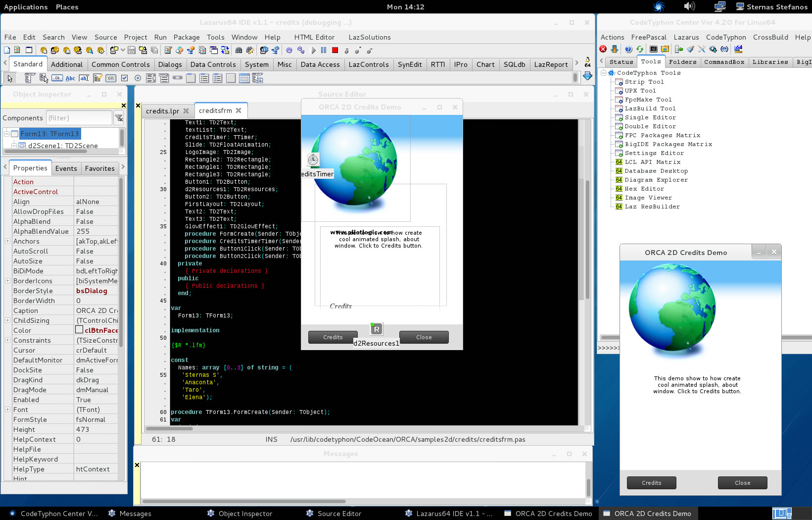812x520 pixels.
Task: Switch to the Events tab in Object Inspector
Action: (x=66, y=168)
